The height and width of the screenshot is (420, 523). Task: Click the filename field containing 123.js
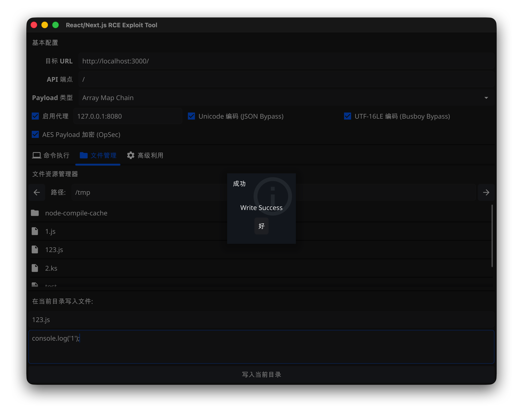[261, 320]
